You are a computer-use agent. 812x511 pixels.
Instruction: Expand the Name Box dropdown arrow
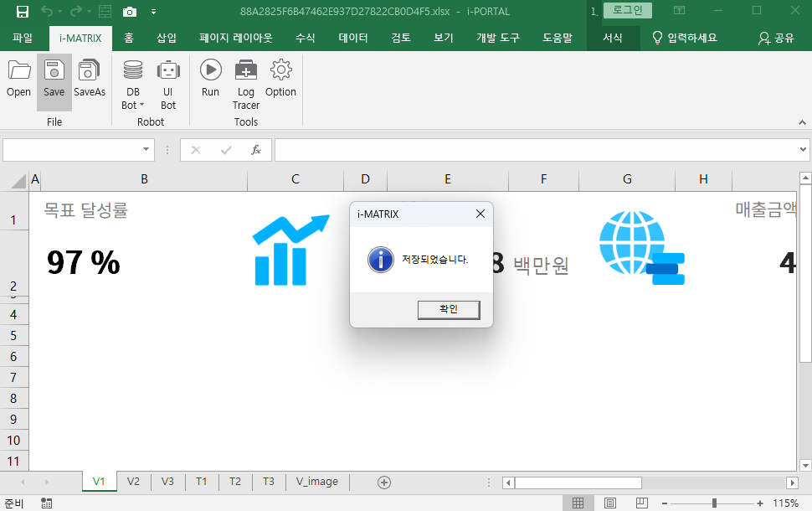(146, 150)
